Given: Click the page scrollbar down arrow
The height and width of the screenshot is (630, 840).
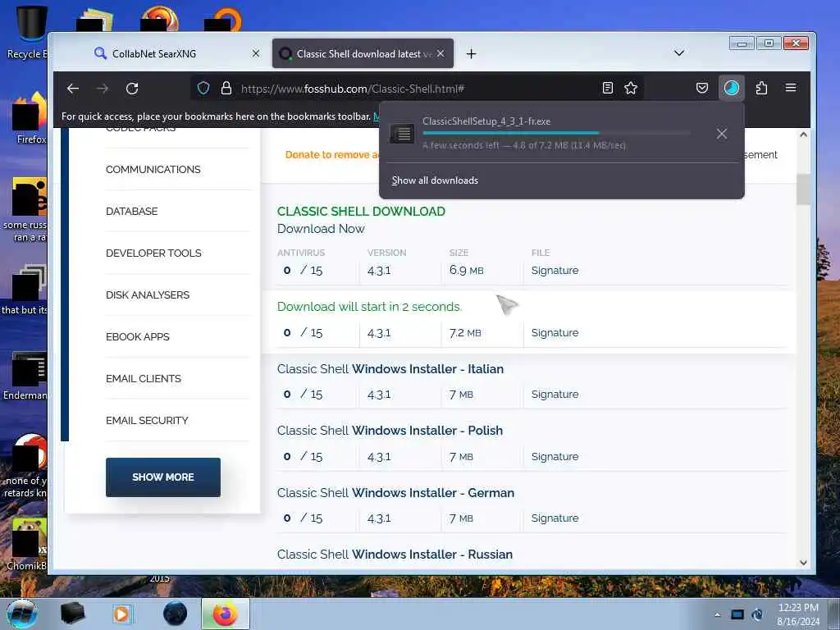Looking at the screenshot, I should point(803,563).
